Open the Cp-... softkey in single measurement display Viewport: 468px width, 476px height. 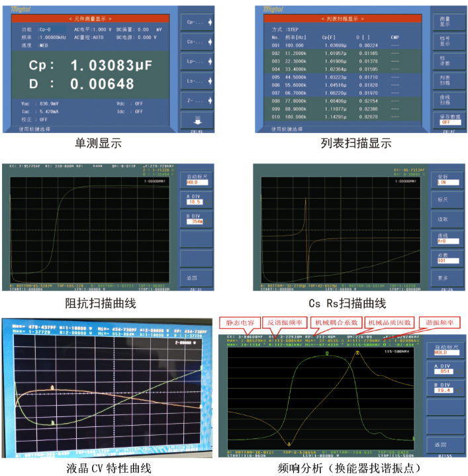197,22
